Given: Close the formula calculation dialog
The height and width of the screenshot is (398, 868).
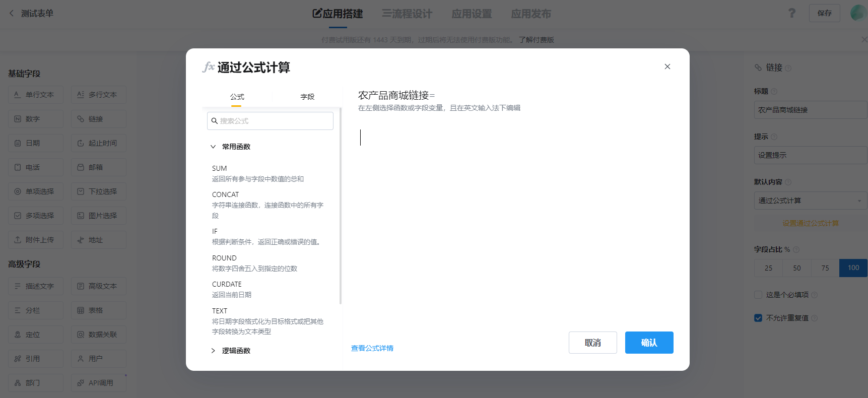Looking at the screenshot, I should tap(667, 67).
